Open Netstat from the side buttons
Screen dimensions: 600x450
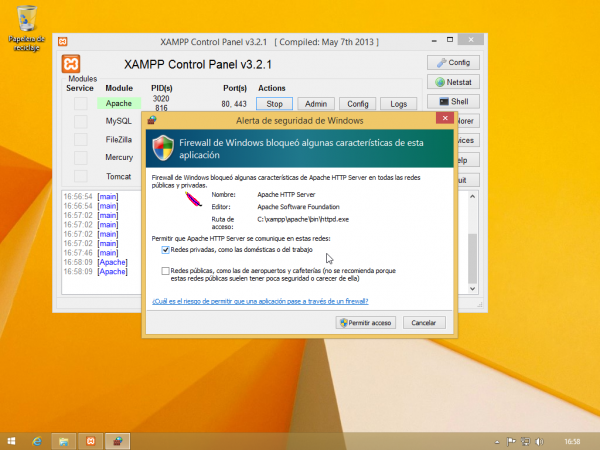(x=453, y=82)
